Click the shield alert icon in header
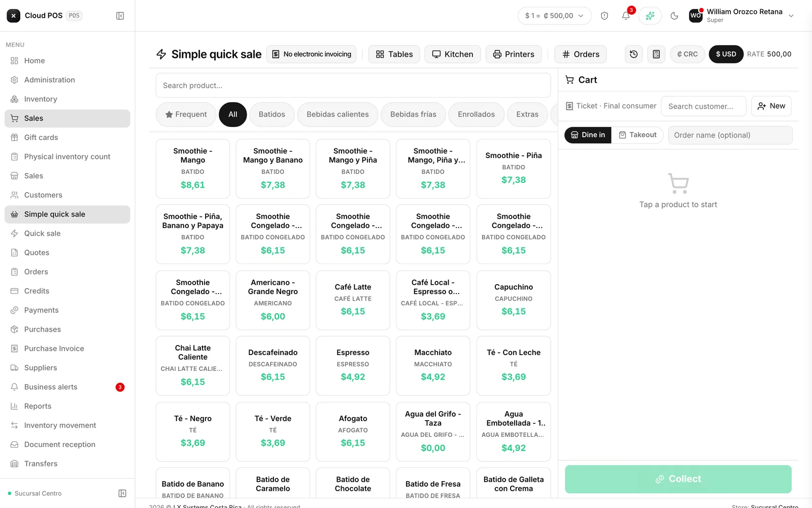Screen dimensions: 812x508 [x=604, y=16]
